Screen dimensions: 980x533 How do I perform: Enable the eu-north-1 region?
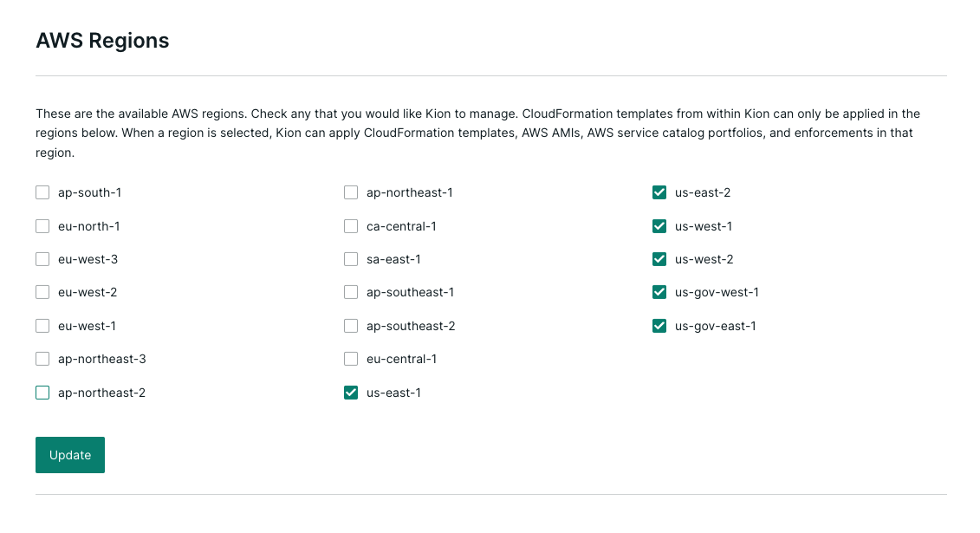coord(42,226)
